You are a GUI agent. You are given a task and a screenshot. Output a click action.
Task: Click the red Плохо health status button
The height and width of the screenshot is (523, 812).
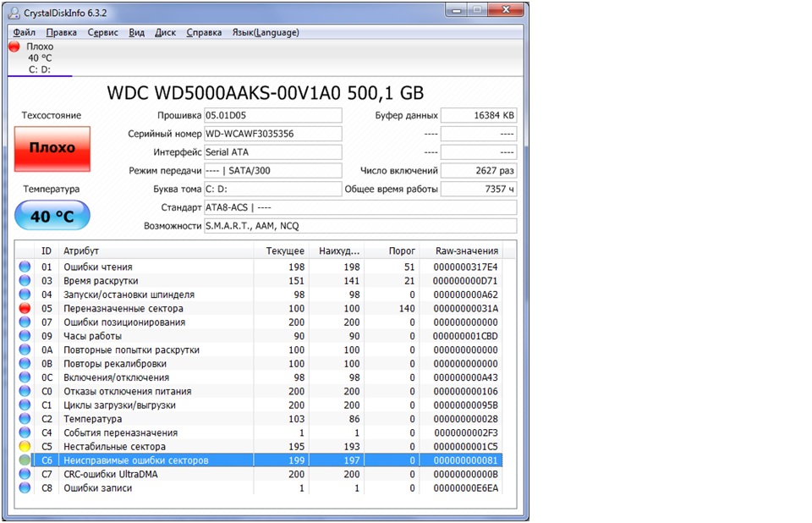(52, 148)
